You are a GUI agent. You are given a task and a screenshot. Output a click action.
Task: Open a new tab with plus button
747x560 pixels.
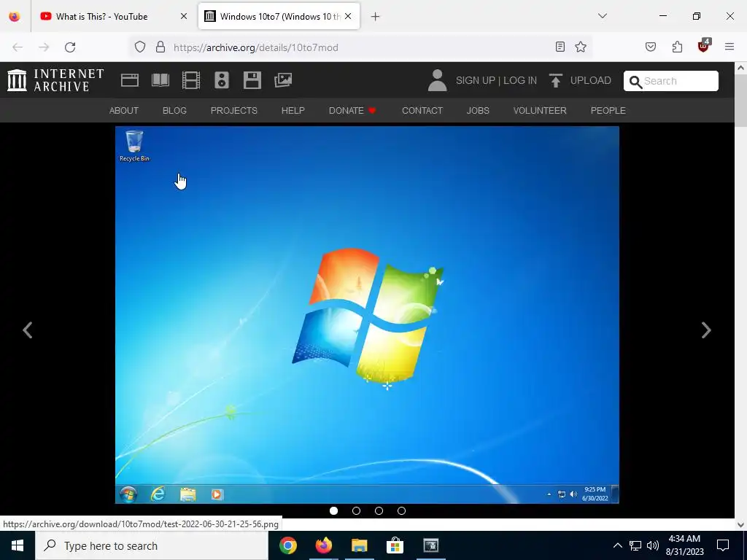pyautogui.click(x=376, y=17)
